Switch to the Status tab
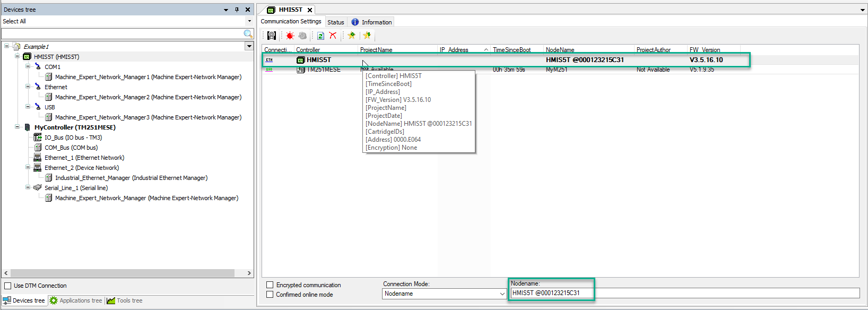Viewport: 868px width, 310px height. [x=335, y=22]
